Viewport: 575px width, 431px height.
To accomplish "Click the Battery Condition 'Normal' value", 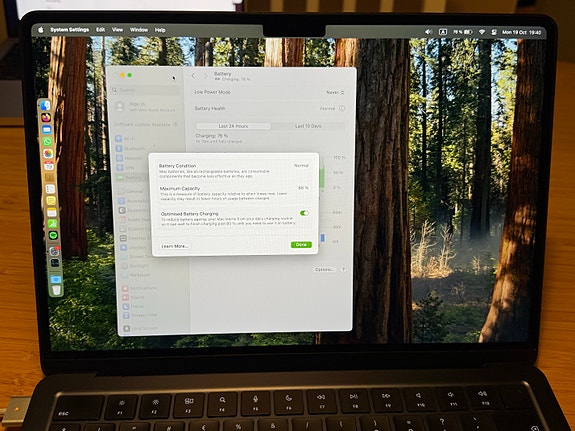I will 301,166.
